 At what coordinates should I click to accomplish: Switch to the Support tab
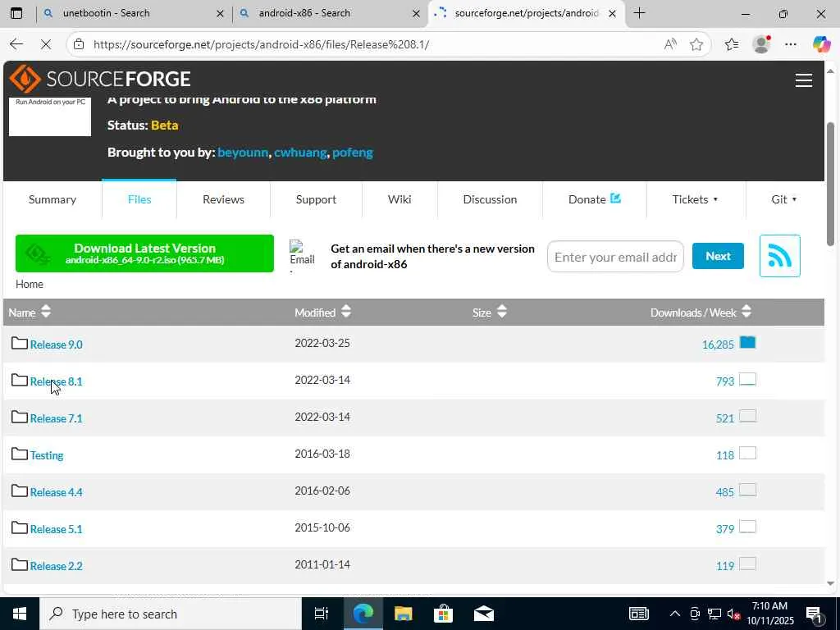316,199
